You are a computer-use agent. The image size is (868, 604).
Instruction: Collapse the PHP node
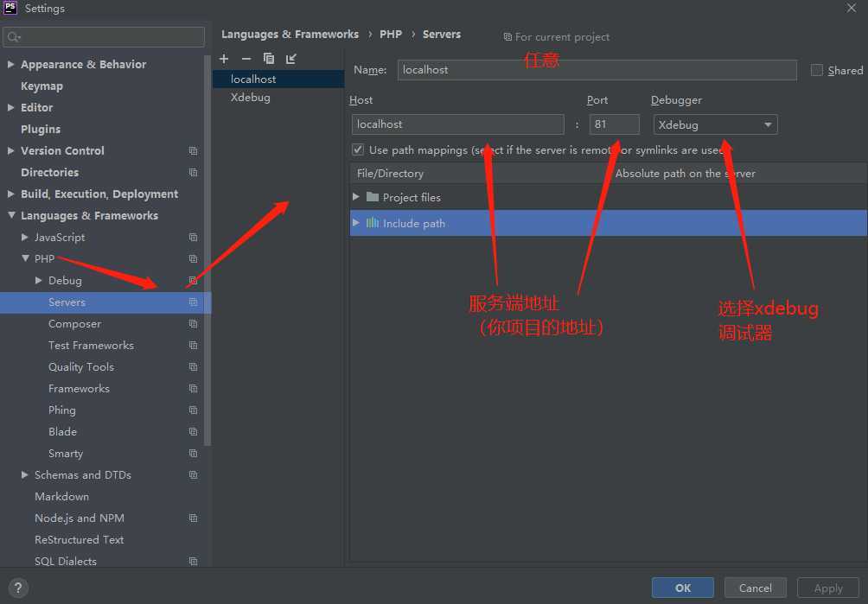tap(25, 258)
